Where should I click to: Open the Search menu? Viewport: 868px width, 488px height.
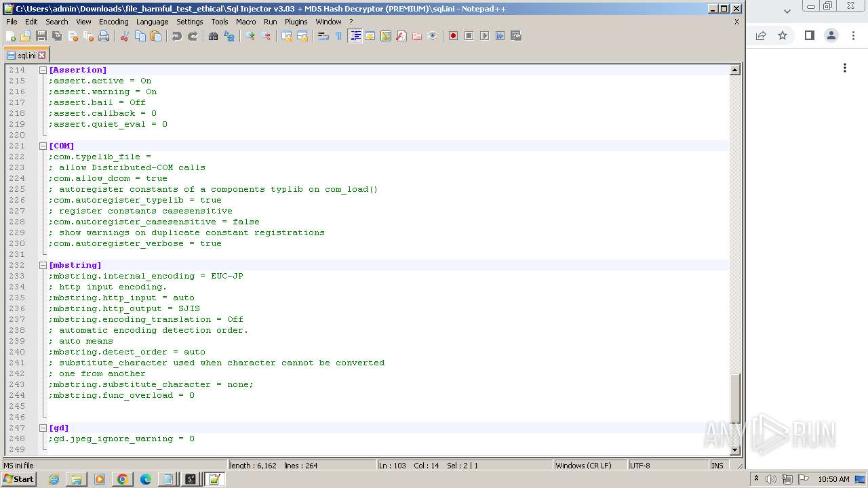pyautogui.click(x=57, y=22)
